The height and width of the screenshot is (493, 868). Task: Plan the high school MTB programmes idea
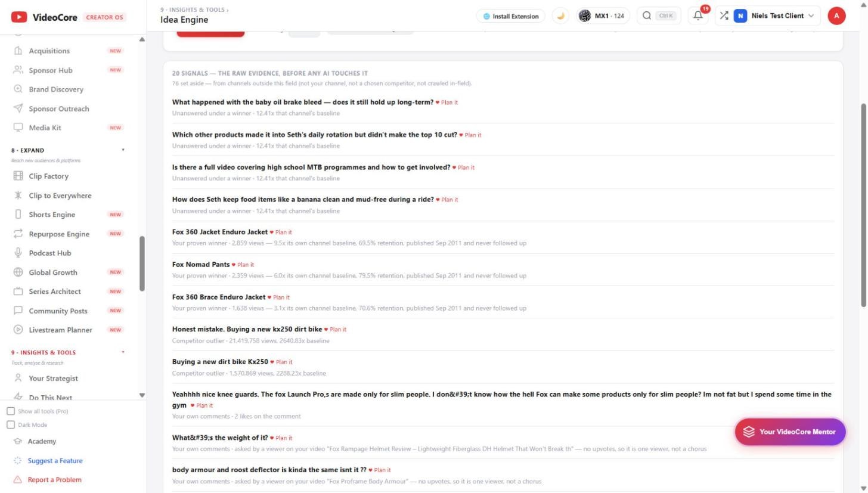click(x=463, y=168)
